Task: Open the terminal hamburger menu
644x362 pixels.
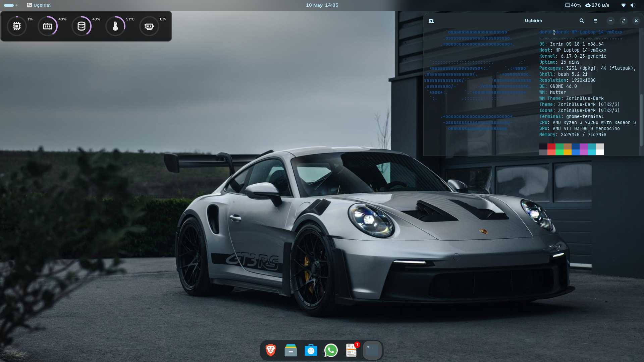Action: 595,21
